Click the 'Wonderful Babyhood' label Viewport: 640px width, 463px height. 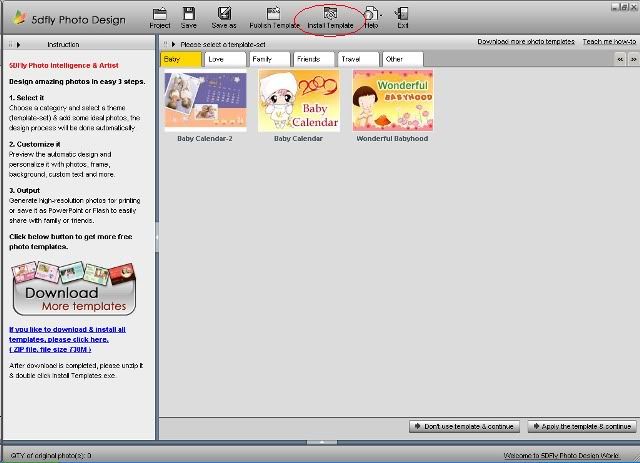click(x=392, y=139)
